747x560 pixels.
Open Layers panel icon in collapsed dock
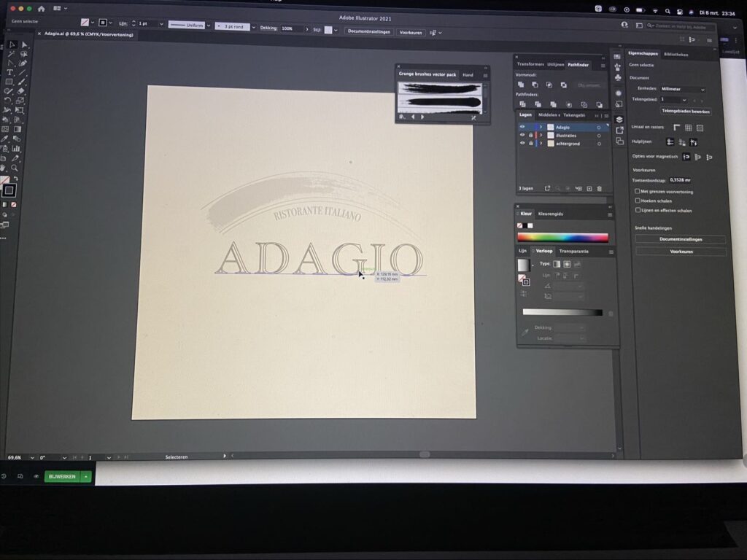619,120
